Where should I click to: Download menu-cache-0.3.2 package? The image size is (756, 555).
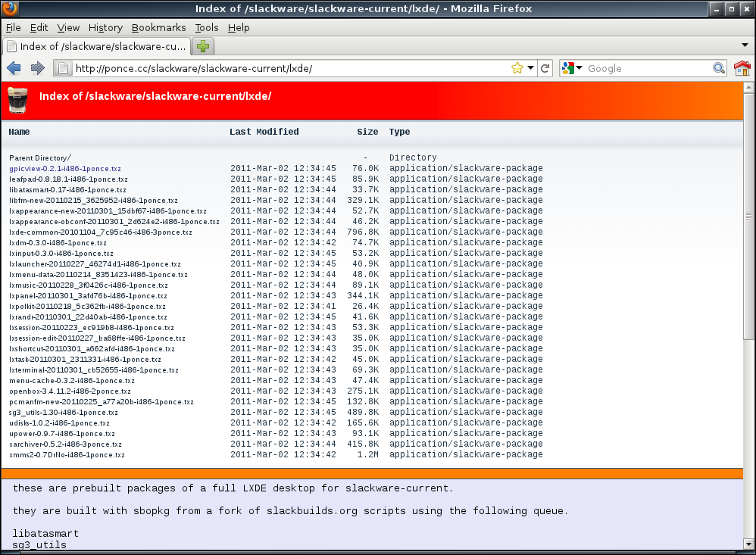72,381
